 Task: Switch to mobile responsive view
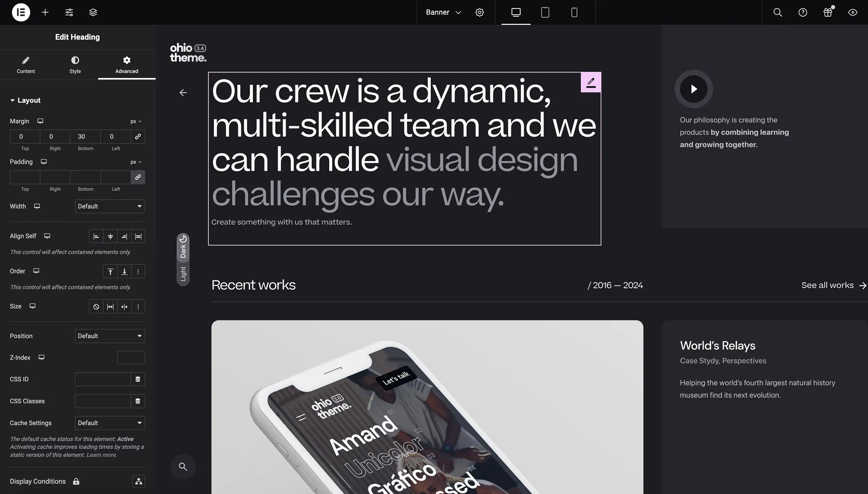pos(574,13)
